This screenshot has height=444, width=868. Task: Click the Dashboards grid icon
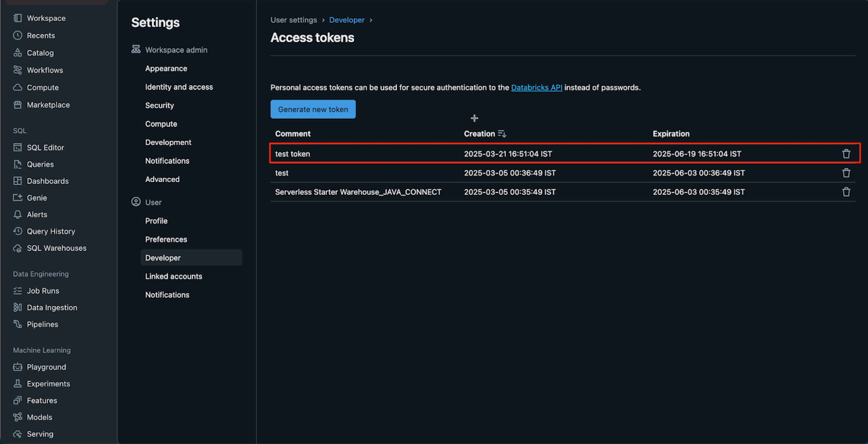click(17, 181)
